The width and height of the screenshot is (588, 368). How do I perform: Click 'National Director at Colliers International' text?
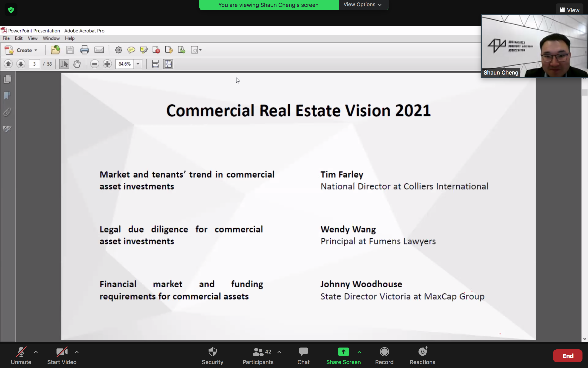point(404,187)
